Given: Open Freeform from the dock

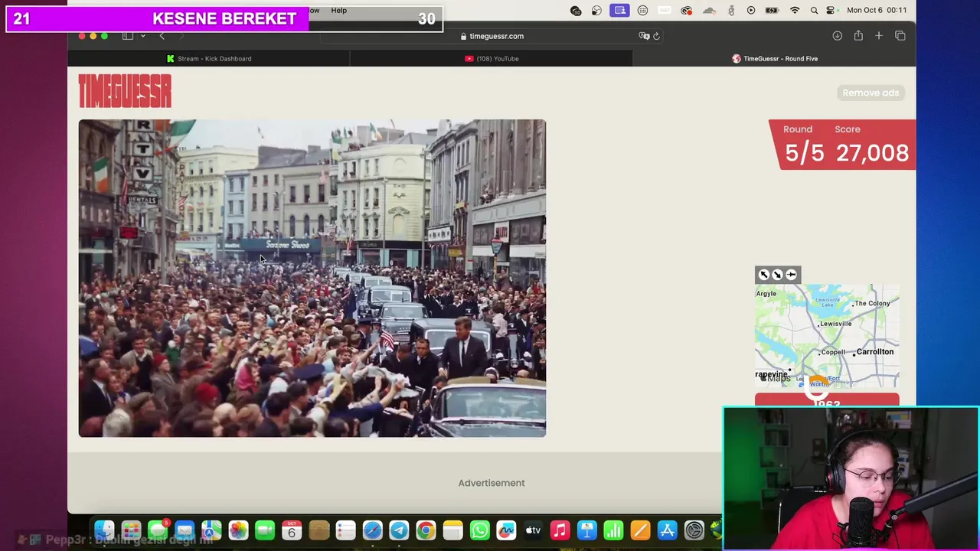Looking at the screenshot, I should [x=506, y=530].
